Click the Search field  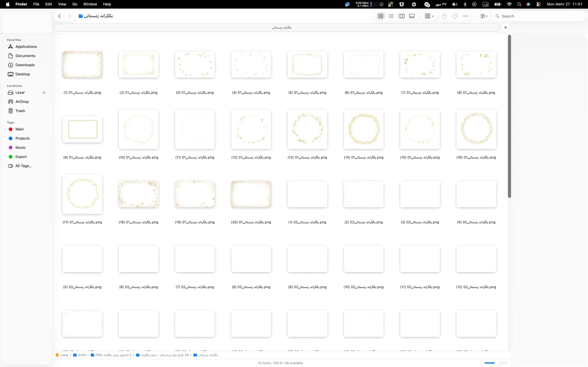(x=539, y=16)
